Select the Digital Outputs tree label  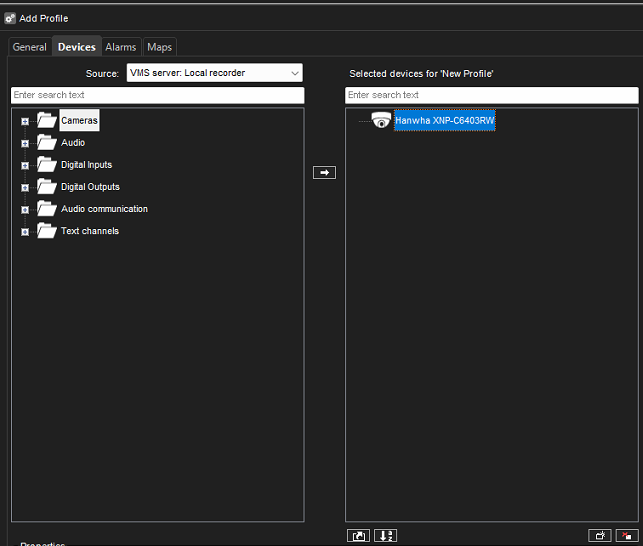tap(90, 187)
